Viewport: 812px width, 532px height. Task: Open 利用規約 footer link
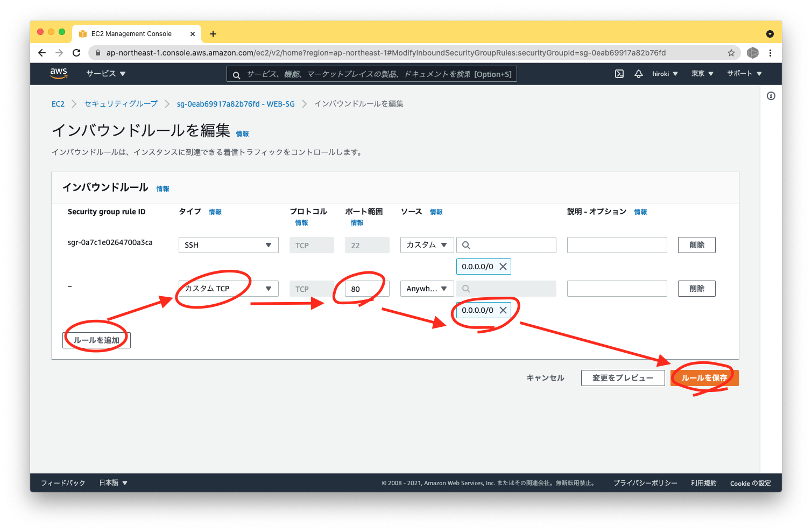pos(704,483)
